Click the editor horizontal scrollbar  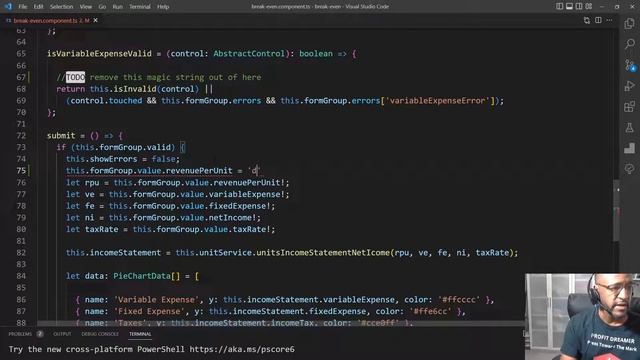281,323
